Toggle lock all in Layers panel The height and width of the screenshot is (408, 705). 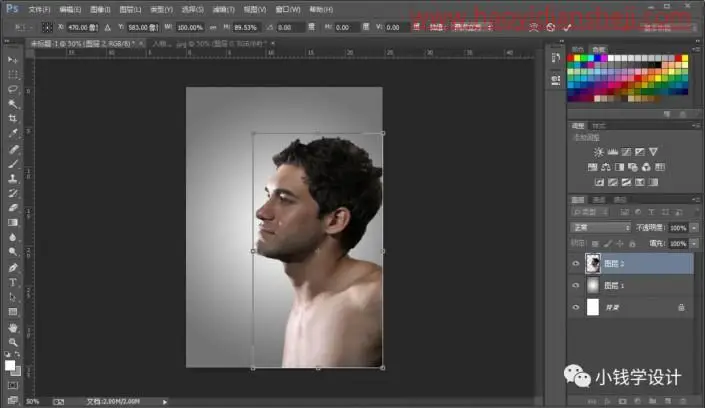(632, 244)
